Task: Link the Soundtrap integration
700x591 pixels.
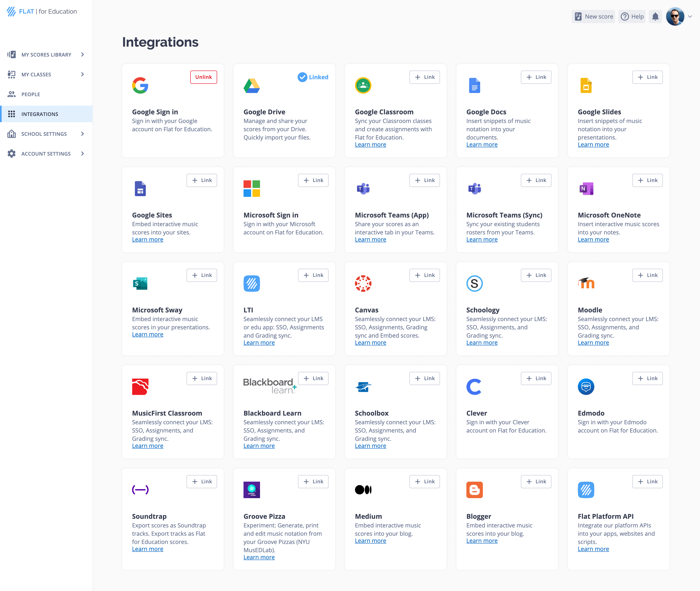Action: (202, 481)
